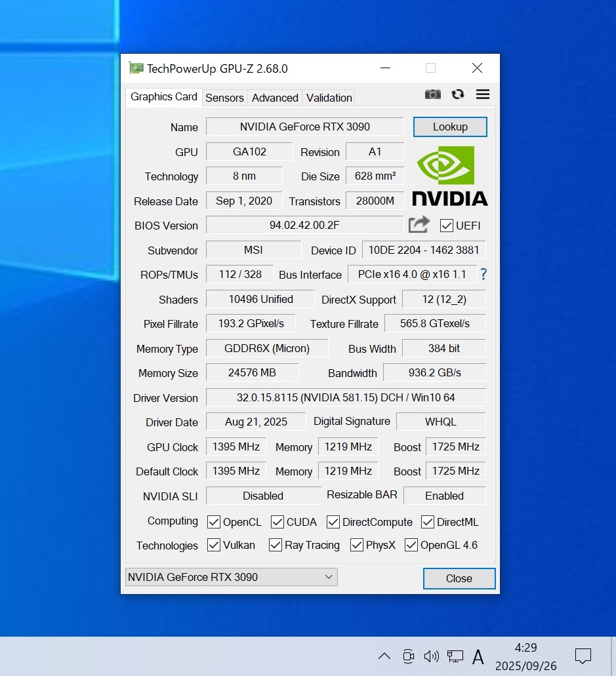Image resolution: width=616 pixels, height=676 pixels.
Task: Show hidden system tray icons
Action: coord(384,656)
